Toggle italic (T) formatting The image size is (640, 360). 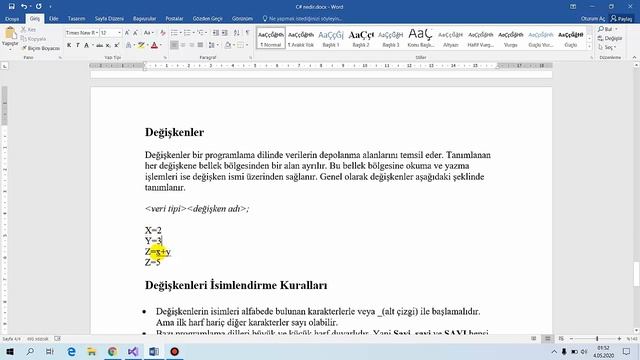(78, 45)
